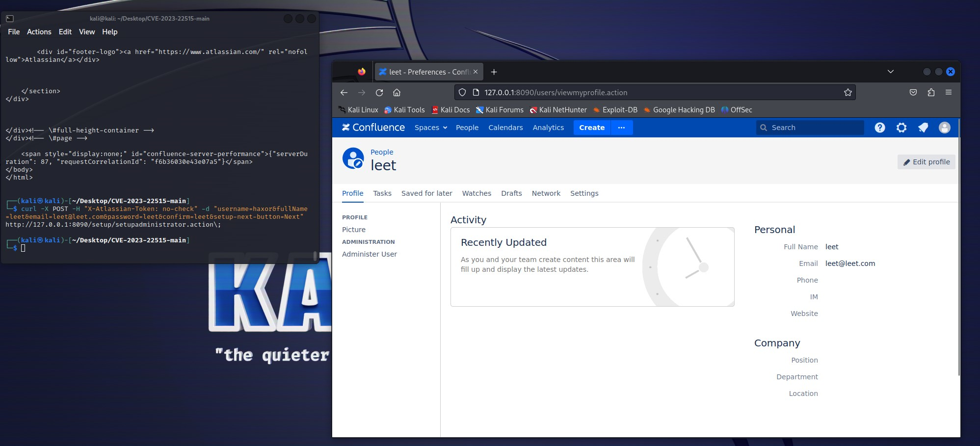Open a new Firefox tab
The height and width of the screenshot is (446, 980).
(494, 72)
